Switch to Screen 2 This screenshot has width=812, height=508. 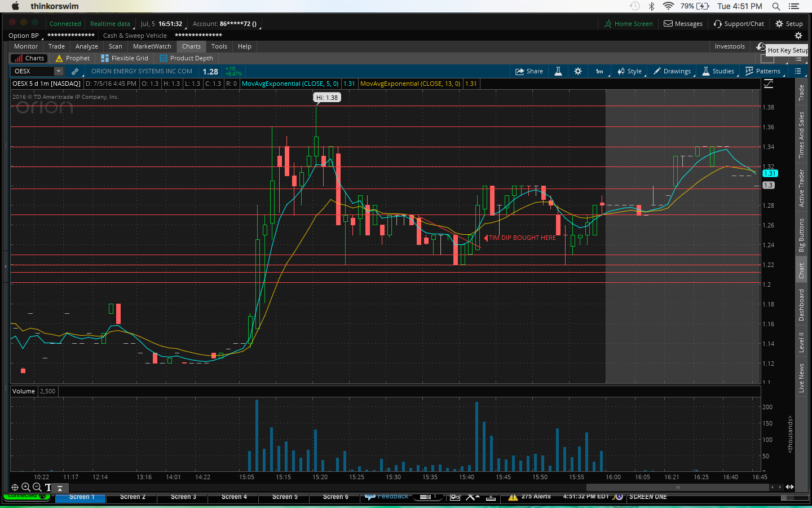pyautogui.click(x=133, y=497)
